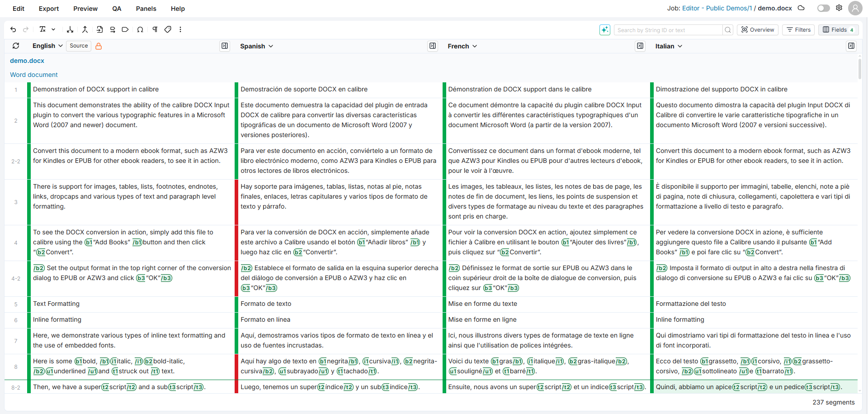The image size is (868, 414).
Task: Toggle dark mode switch
Action: point(823,8)
